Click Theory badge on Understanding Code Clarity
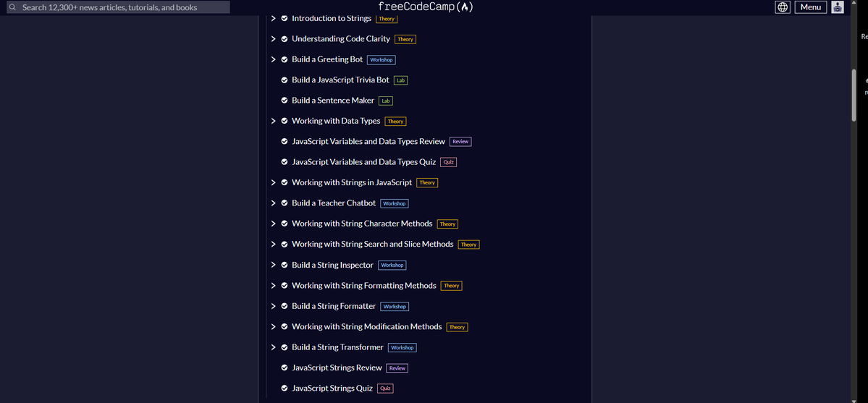Viewport: 868px width, 403px height. click(405, 39)
